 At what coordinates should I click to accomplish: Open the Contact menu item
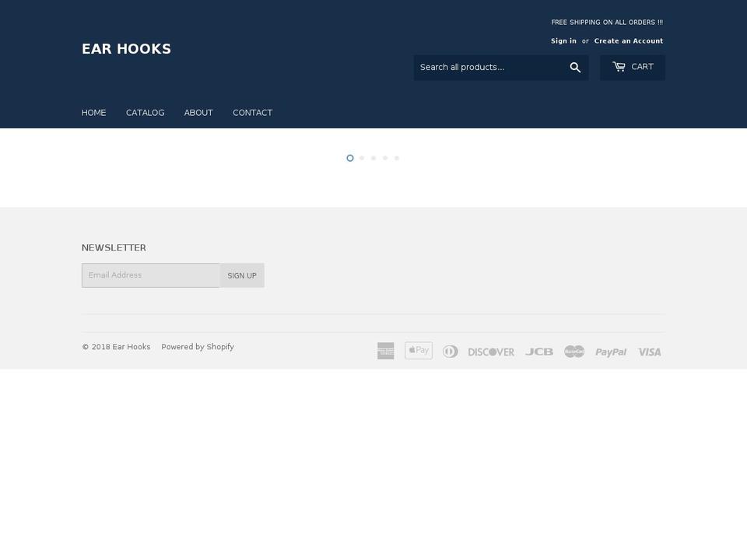252,113
